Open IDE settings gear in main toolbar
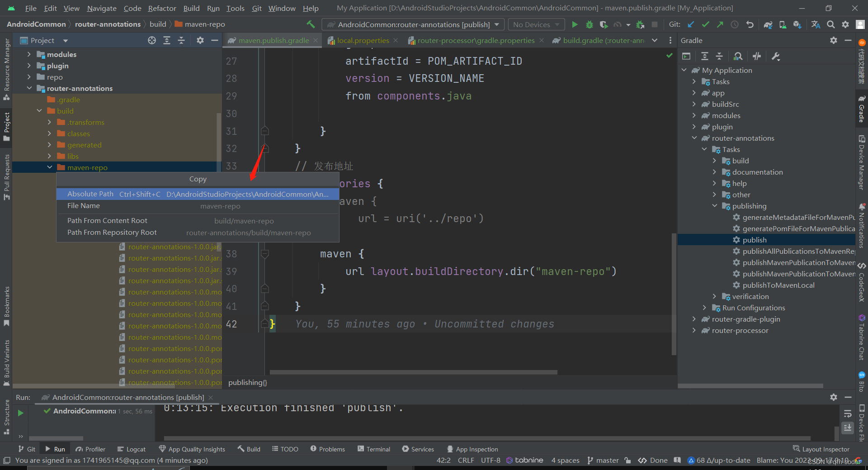Viewport: 868px width, 470px height. pyautogui.click(x=845, y=24)
